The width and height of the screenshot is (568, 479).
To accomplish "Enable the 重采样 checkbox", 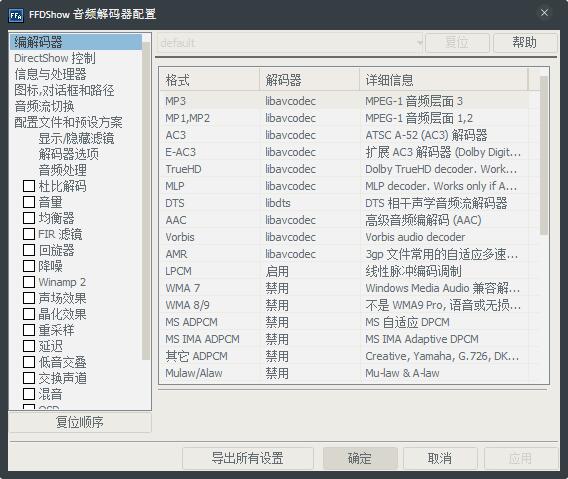I will tap(29, 330).
